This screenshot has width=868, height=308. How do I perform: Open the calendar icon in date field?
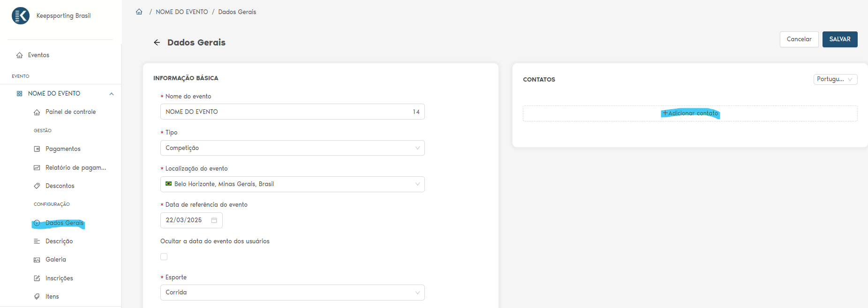pyautogui.click(x=214, y=220)
